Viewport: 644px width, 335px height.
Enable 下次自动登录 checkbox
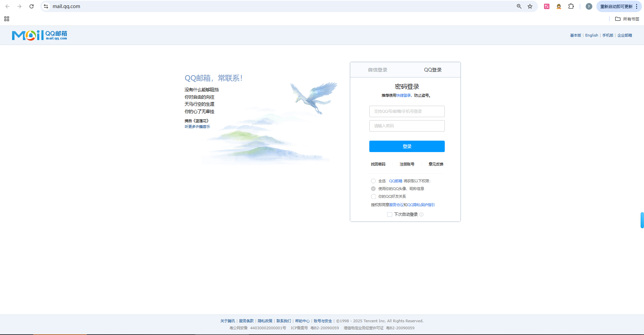point(390,214)
